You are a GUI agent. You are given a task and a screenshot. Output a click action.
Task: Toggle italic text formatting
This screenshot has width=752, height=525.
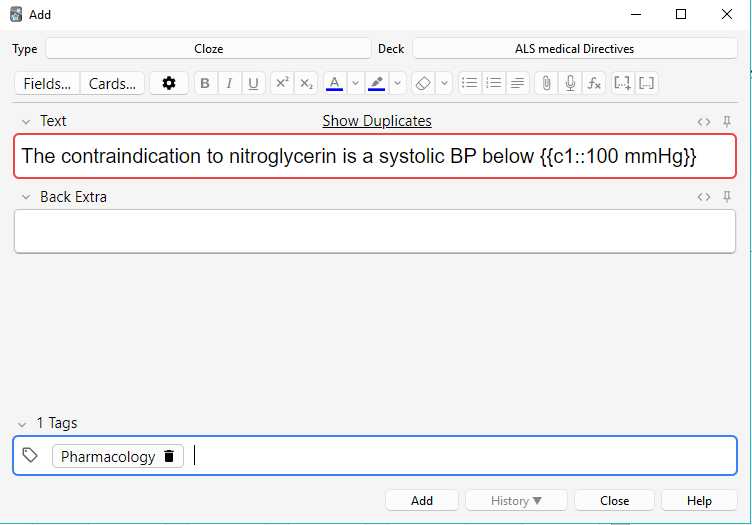click(x=229, y=84)
